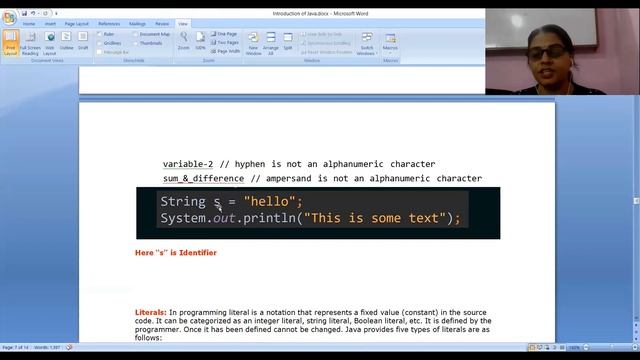Image resolution: width=640 pixels, height=360 pixels.
Task: Click the code image with String s
Action: 318,213
